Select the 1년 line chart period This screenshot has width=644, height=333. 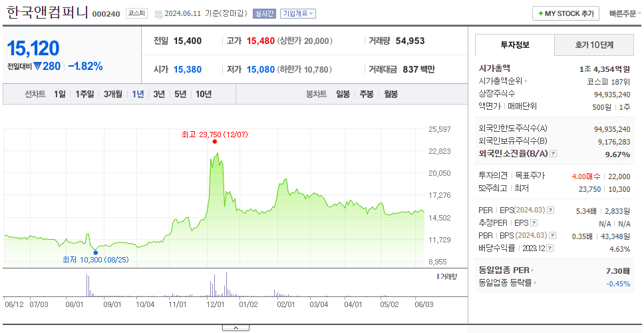138,94
